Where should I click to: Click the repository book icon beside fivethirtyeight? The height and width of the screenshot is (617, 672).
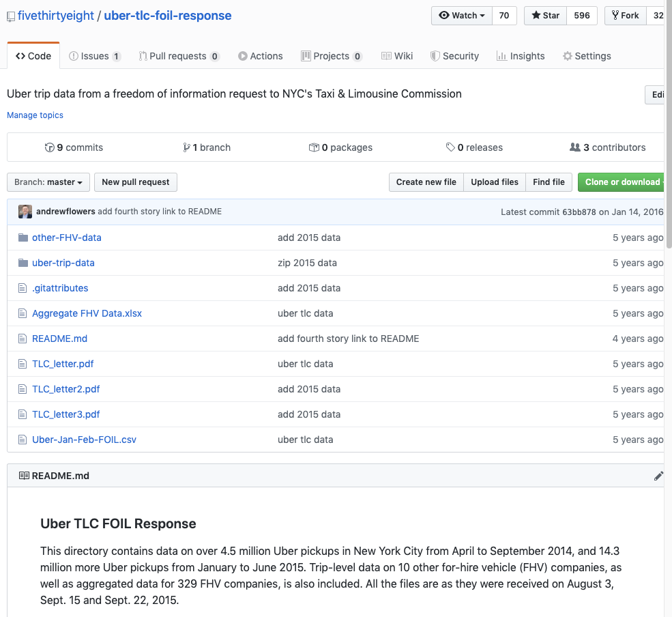pos(11,17)
